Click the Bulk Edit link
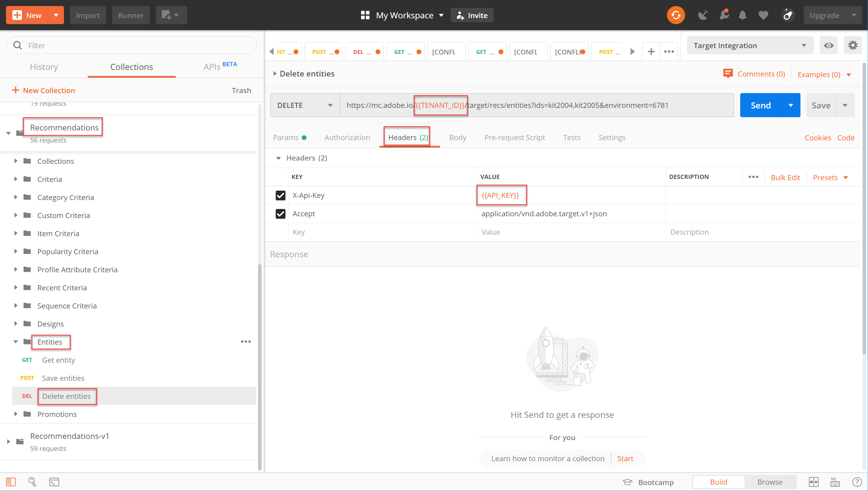The height and width of the screenshot is (491, 868). [785, 178]
